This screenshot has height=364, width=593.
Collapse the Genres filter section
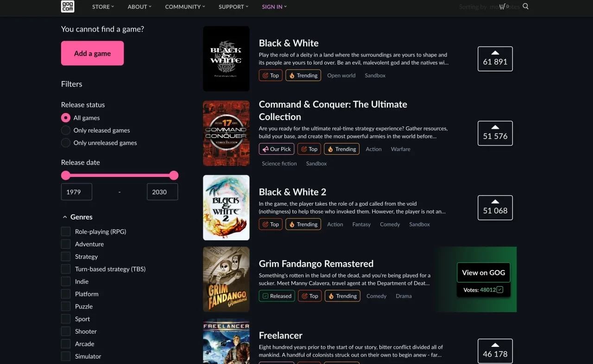(x=64, y=217)
